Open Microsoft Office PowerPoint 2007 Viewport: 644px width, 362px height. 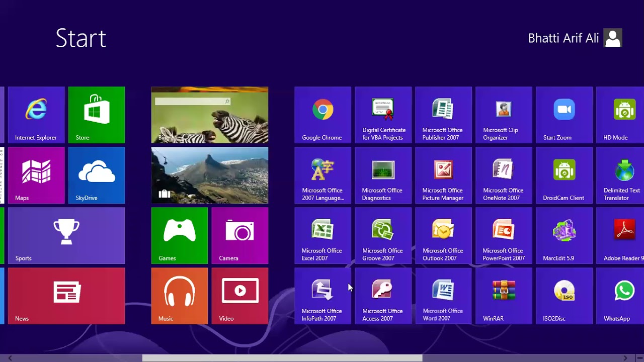[x=504, y=236]
